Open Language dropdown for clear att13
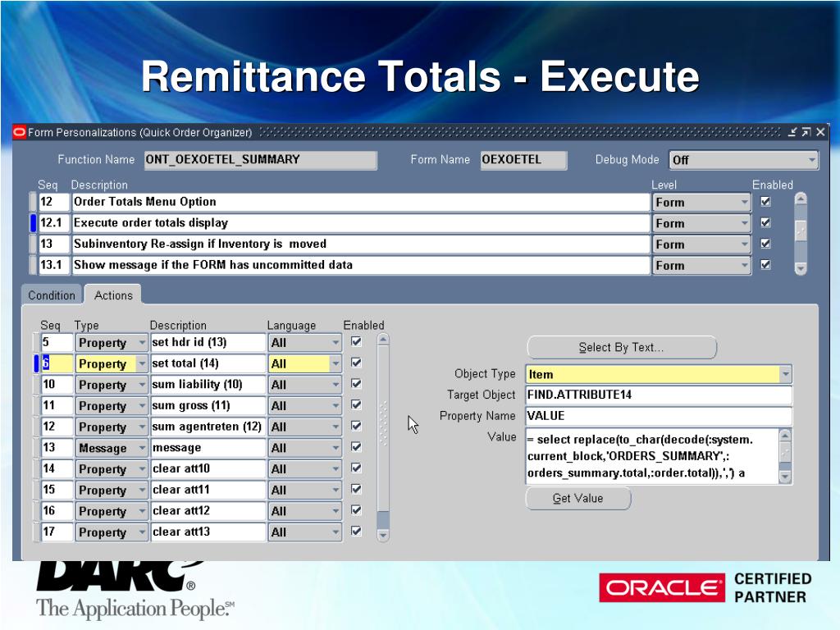Viewport: 840px width, 630px height. (336, 532)
